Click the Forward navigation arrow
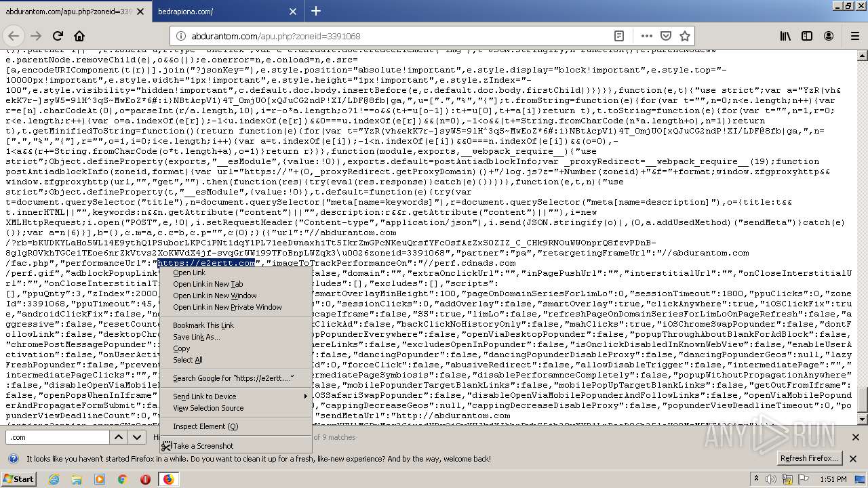This screenshot has height=488, width=868. pos(36,36)
